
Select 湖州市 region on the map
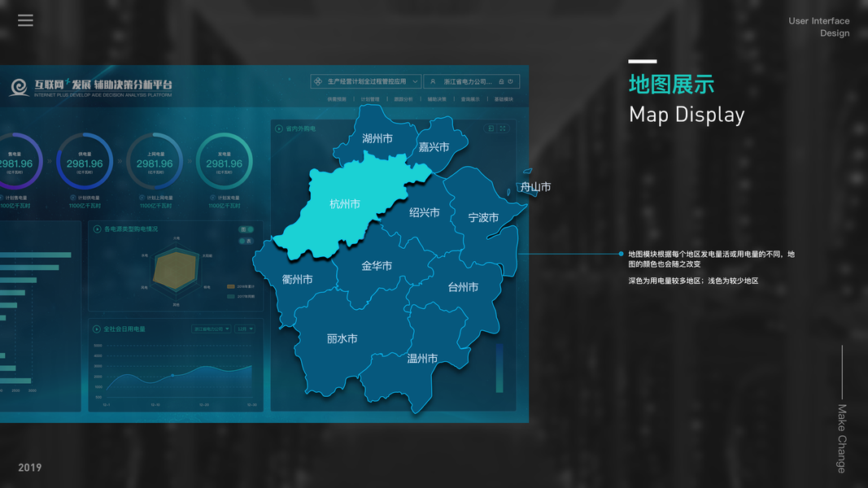point(377,138)
